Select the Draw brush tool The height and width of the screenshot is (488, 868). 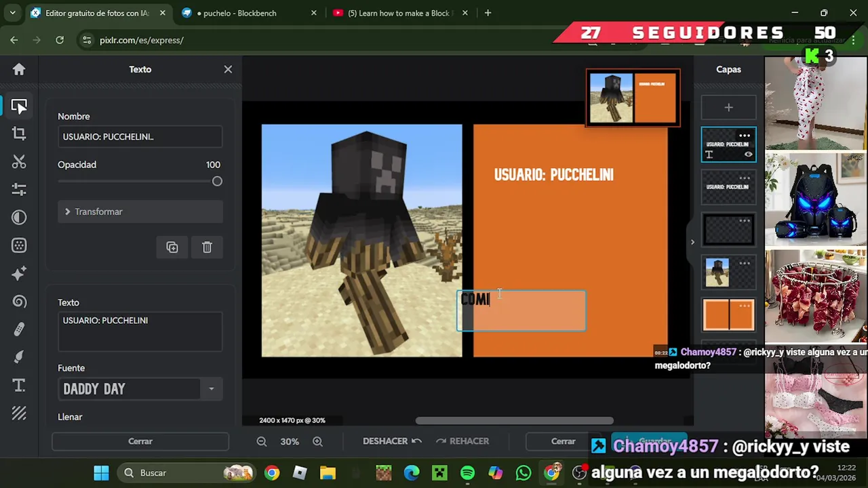[x=19, y=357]
